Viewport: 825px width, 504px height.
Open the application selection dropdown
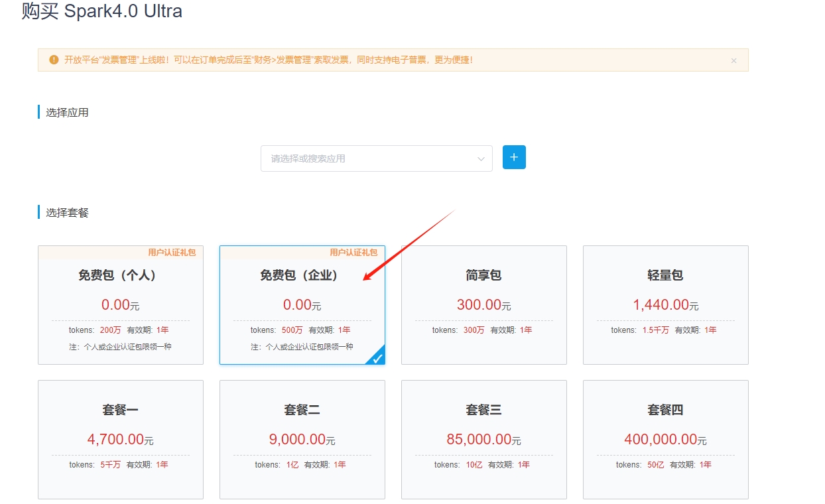pos(376,158)
